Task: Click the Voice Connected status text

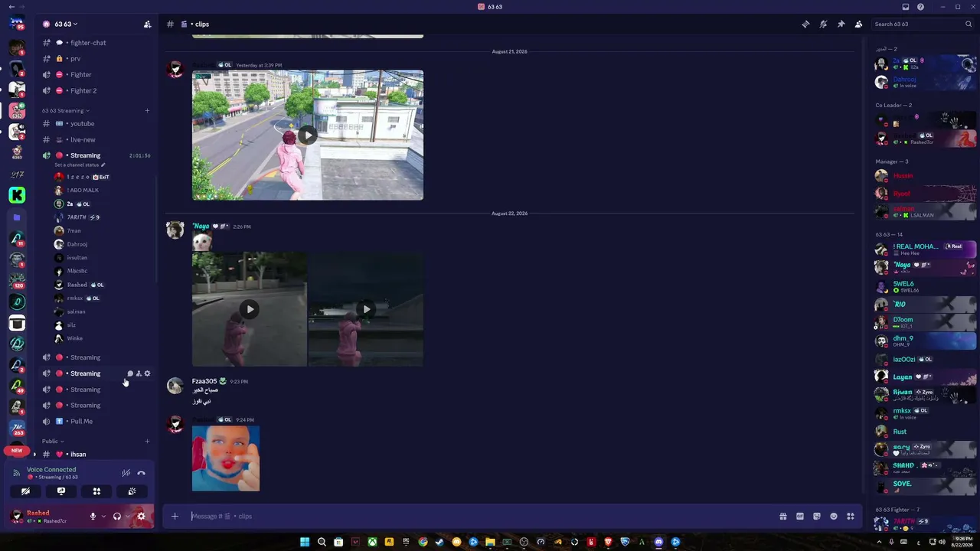Action: (51, 469)
